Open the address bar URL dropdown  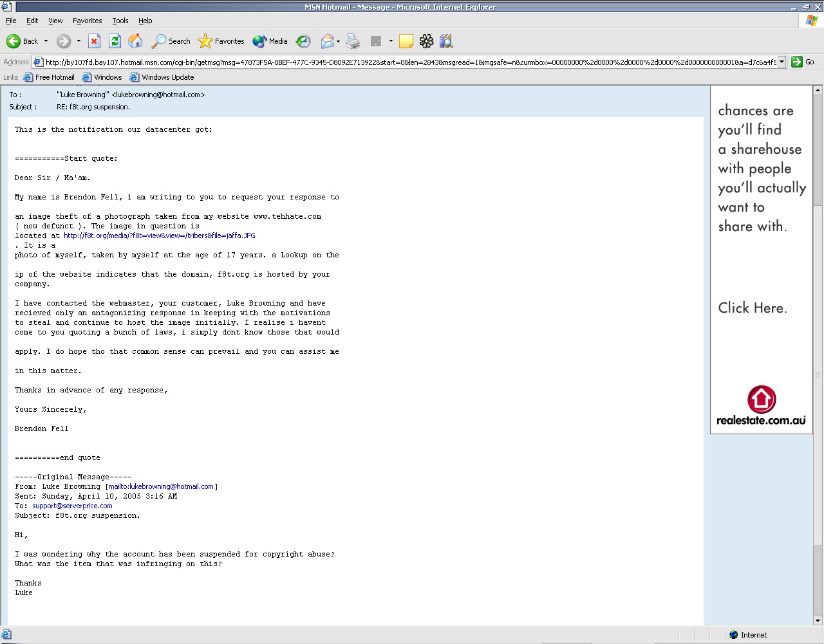click(x=782, y=62)
